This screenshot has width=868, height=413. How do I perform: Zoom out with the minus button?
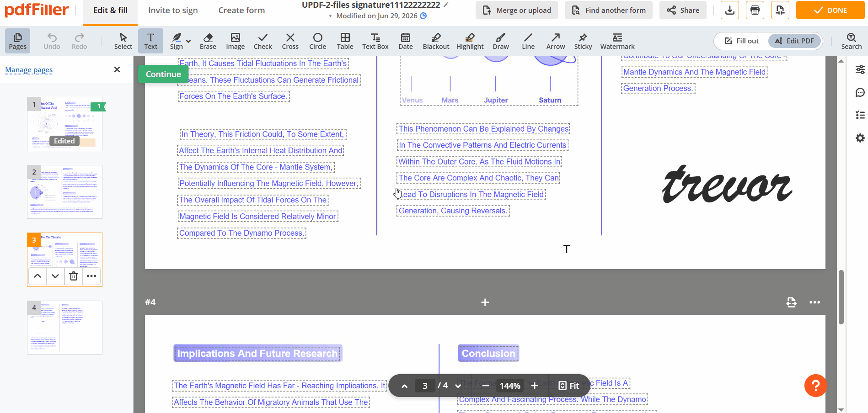[486, 386]
